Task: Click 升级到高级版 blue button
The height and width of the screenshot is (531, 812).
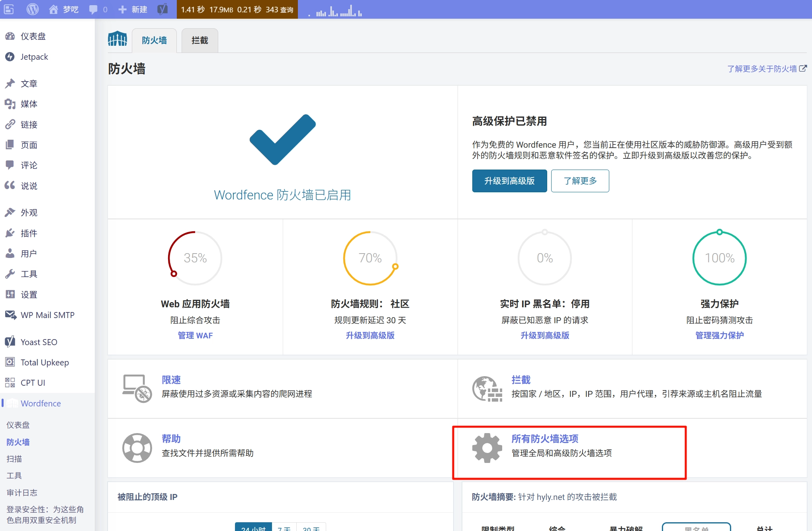Action: coord(509,181)
